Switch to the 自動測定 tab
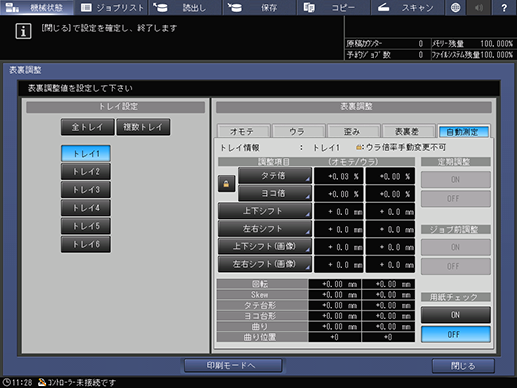Image resolution: width=517 pixels, height=388 pixels. [463, 131]
